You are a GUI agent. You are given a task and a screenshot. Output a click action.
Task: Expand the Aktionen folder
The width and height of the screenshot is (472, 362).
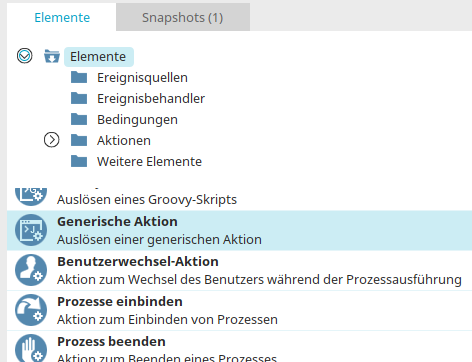tap(52, 140)
